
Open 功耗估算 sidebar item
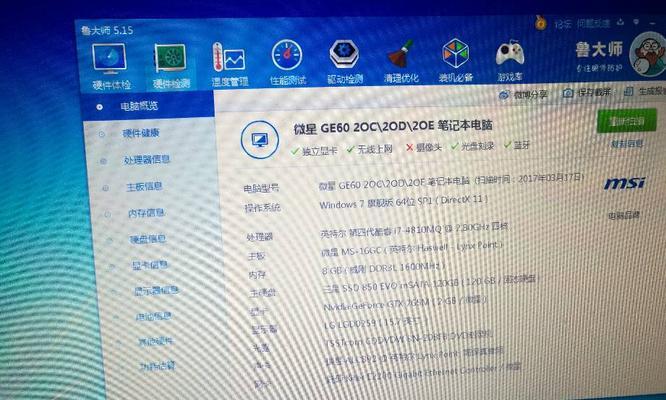click(158, 366)
